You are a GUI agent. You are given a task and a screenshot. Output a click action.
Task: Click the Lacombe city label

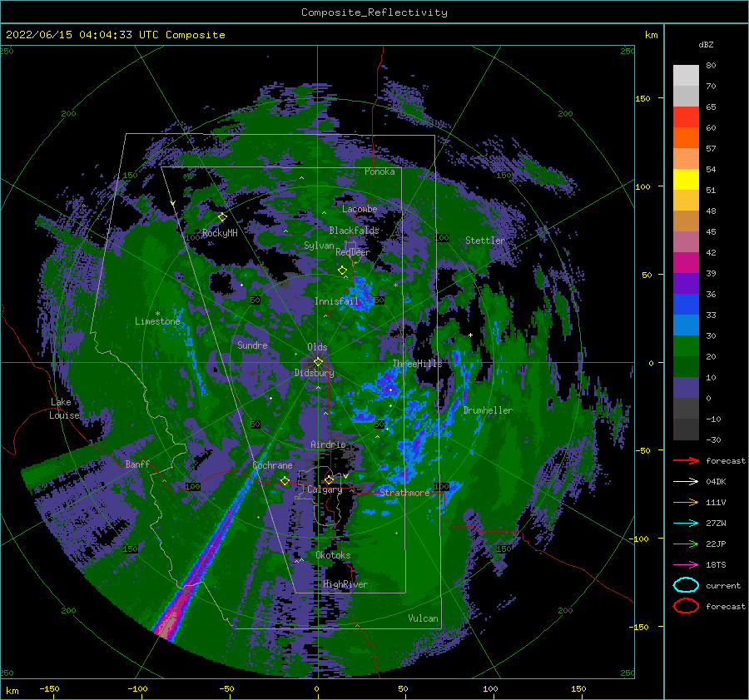point(360,209)
